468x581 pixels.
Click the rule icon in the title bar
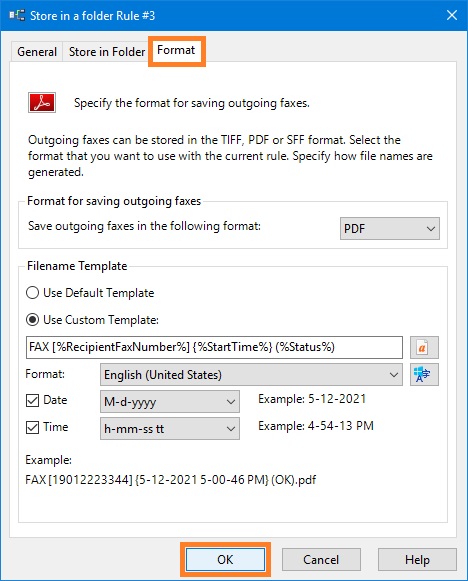click(17, 16)
